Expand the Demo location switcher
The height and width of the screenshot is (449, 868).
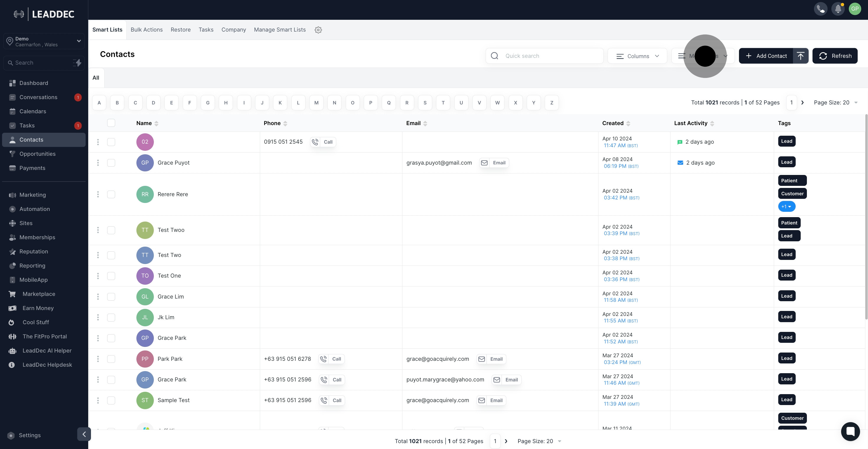(x=44, y=41)
